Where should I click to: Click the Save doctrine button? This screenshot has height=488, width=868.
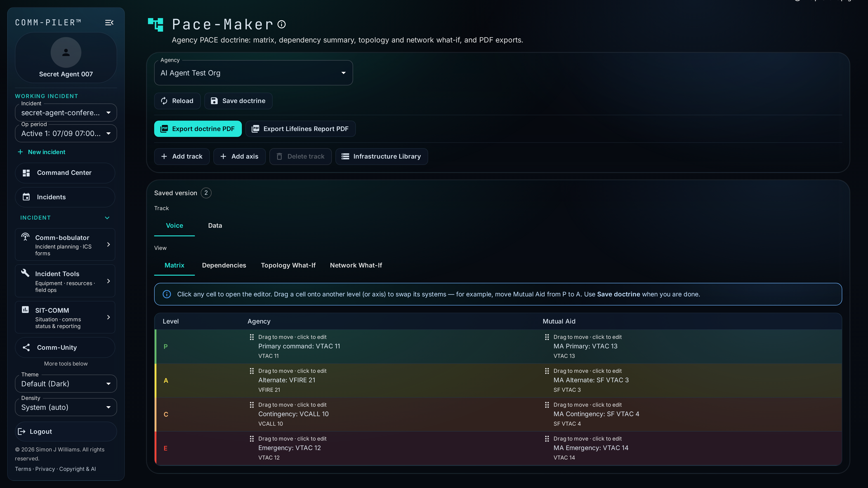(x=238, y=101)
